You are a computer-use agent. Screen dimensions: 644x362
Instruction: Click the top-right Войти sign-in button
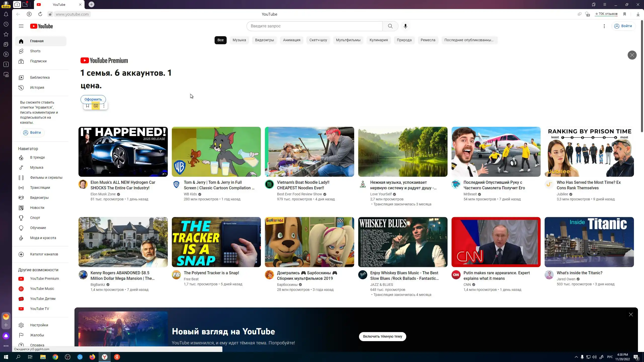click(623, 26)
